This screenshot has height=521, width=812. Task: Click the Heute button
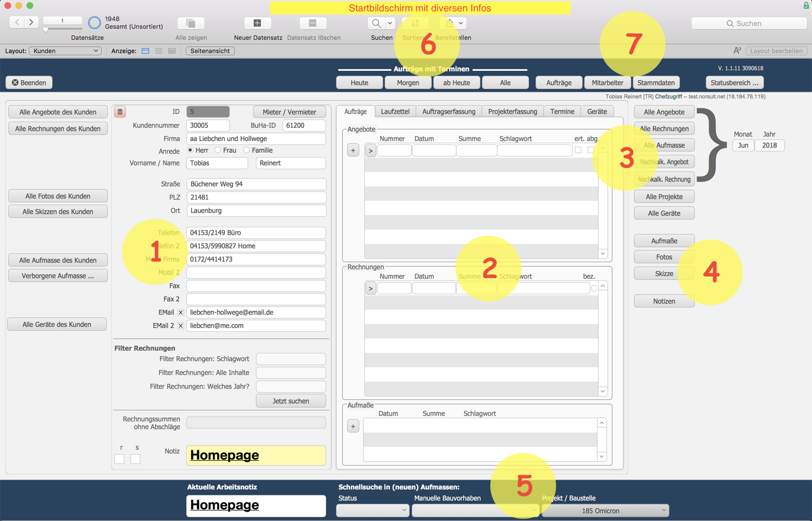pos(359,82)
